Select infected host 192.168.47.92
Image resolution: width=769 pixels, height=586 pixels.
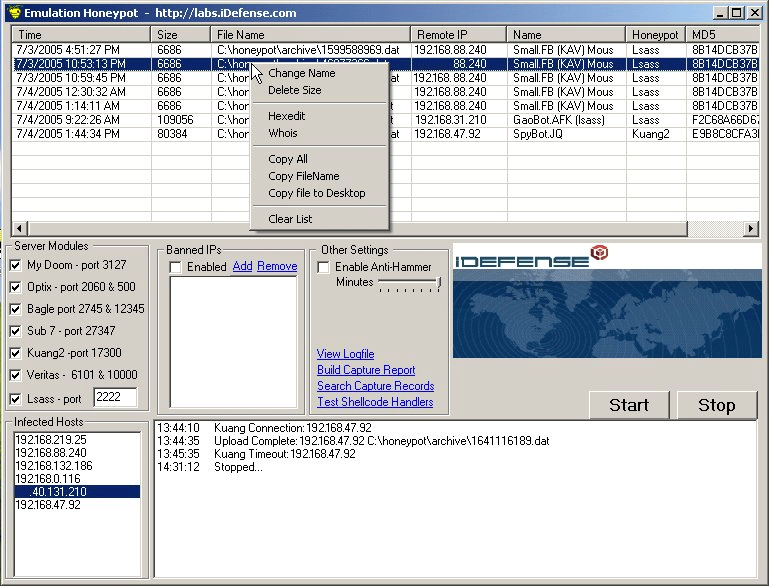click(47, 505)
